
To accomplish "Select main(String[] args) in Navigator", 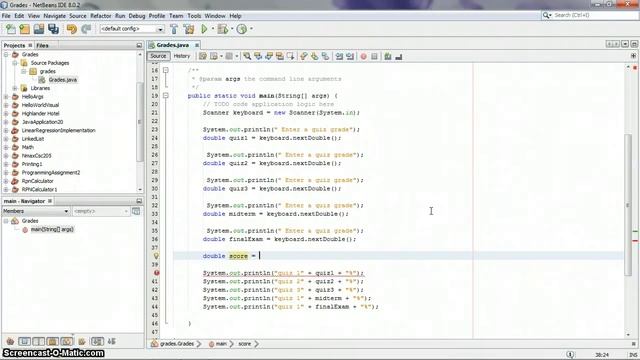I will click(52, 229).
